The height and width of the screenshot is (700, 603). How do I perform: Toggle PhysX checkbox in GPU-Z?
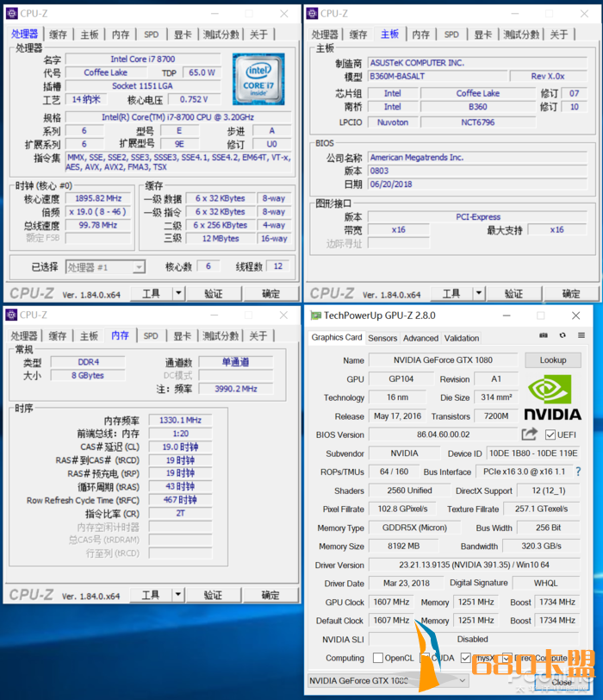[x=466, y=658]
